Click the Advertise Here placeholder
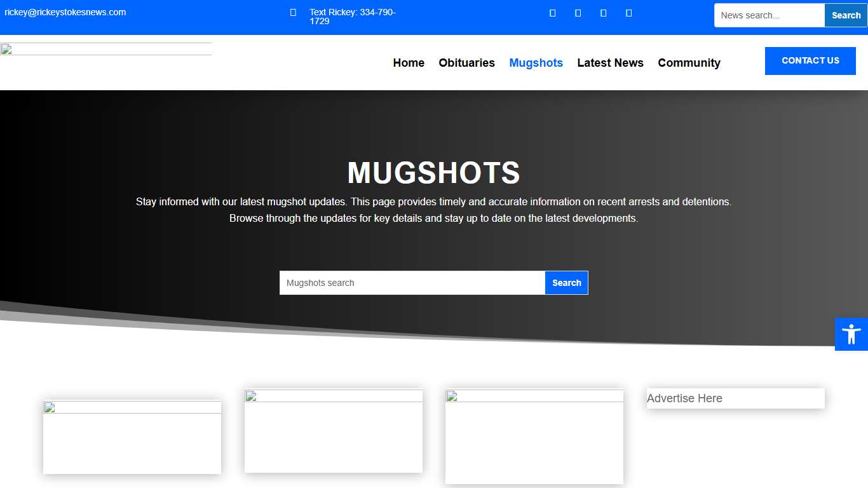Image resolution: width=868 pixels, height=488 pixels. (x=735, y=398)
